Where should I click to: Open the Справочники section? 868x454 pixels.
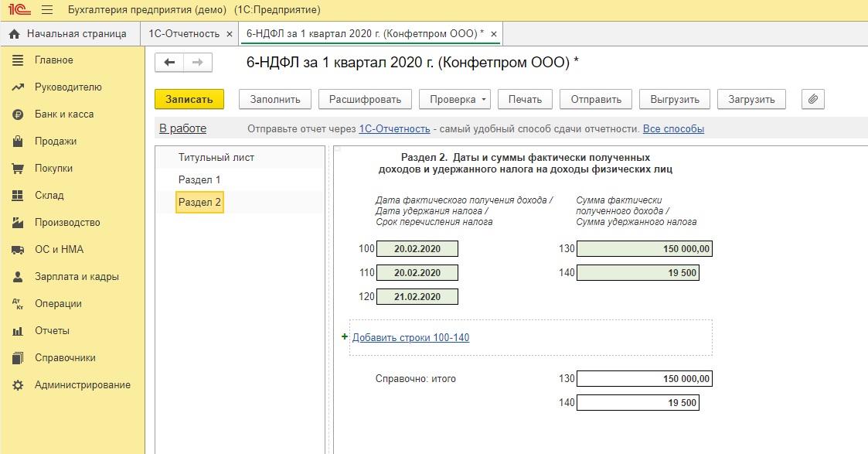click(x=66, y=357)
